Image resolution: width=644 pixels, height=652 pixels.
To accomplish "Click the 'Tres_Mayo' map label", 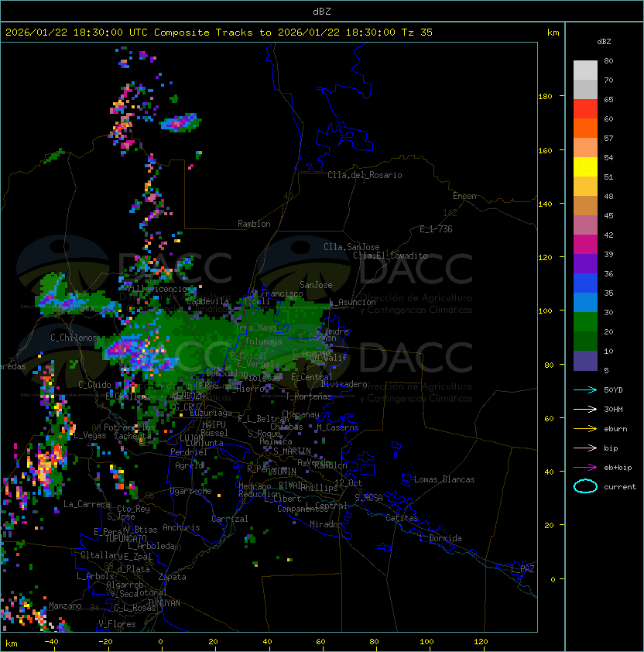I will 255,328.
